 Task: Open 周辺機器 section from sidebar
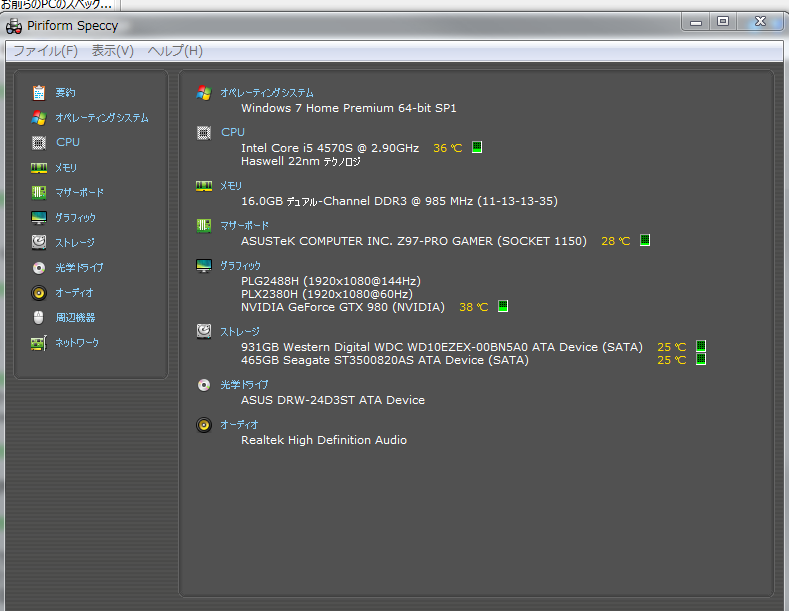coord(75,318)
